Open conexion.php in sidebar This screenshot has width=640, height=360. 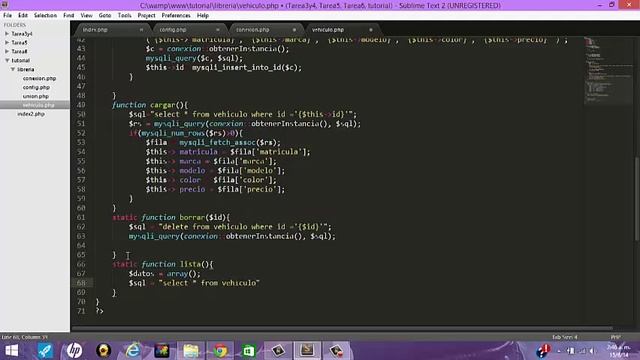pyautogui.click(x=40, y=78)
